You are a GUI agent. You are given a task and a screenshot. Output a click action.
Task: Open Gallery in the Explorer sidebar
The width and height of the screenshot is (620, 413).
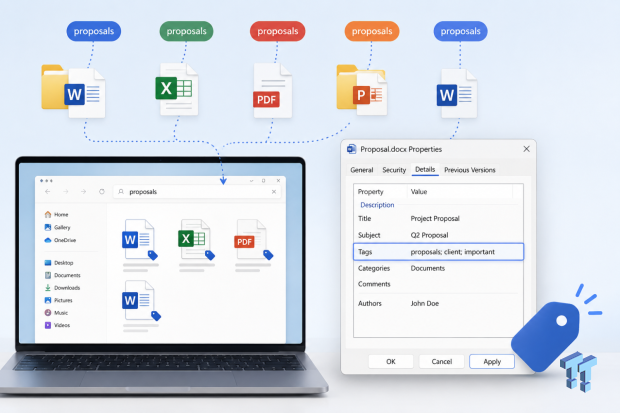click(x=58, y=227)
